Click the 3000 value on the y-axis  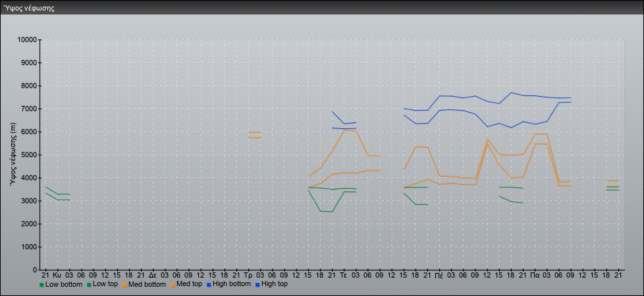(29, 201)
